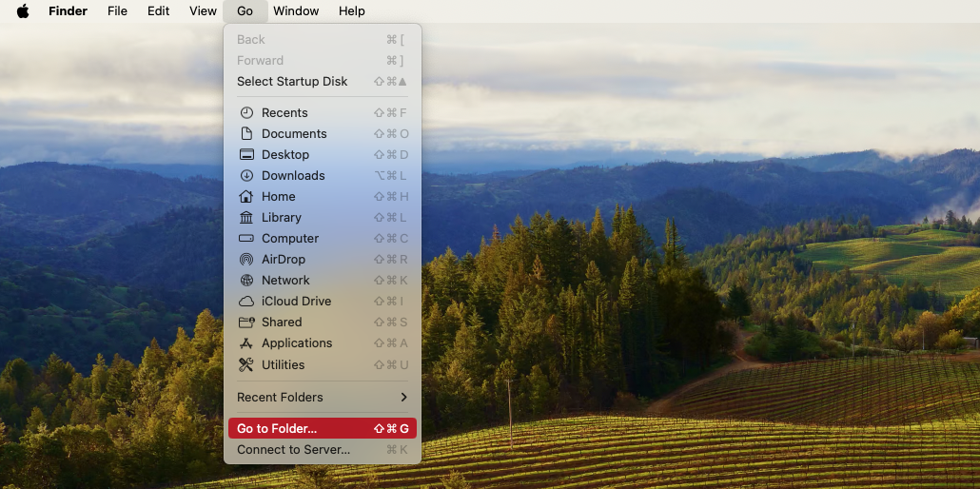980x489 pixels.
Task: Click the Network globe icon
Action: (246, 280)
